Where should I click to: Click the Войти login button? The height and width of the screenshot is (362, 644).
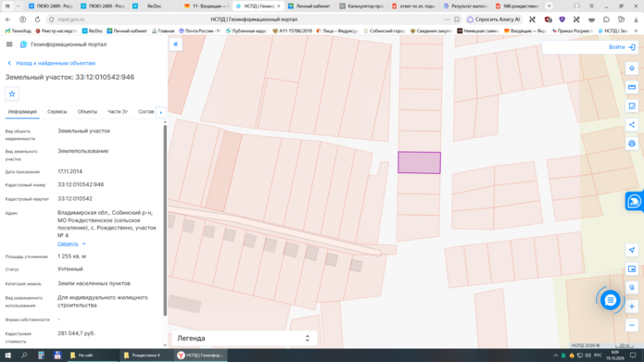pyautogui.click(x=622, y=47)
